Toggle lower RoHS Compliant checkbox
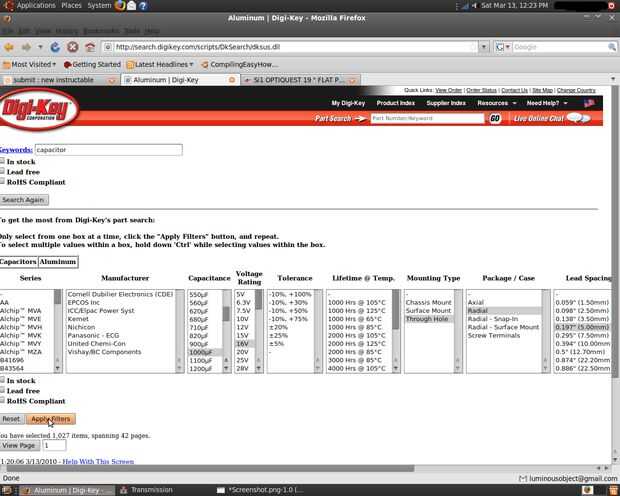Image resolution: width=620 pixels, height=496 pixels. click(x=2, y=400)
